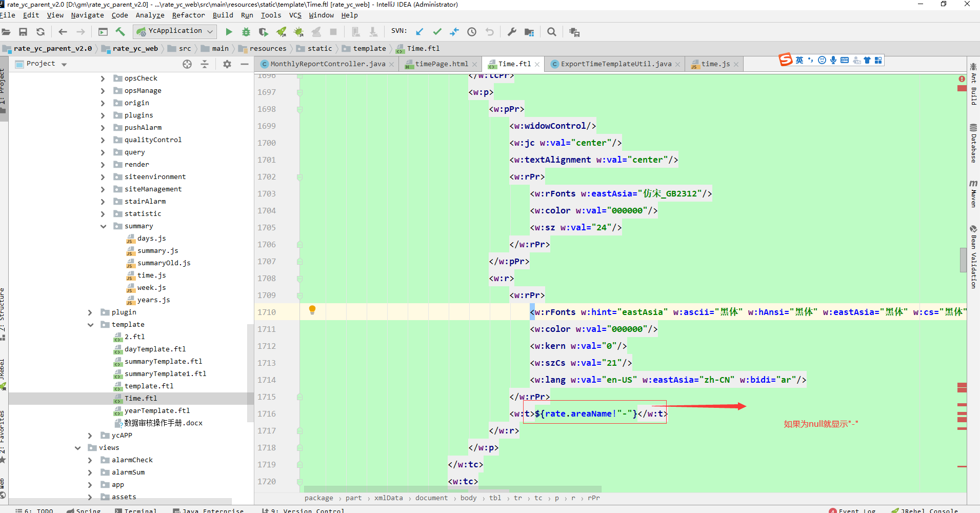Image resolution: width=980 pixels, height=513 pixels.
Task: Switch to MonthlyReportController.java tab
Action: point(328,64)
